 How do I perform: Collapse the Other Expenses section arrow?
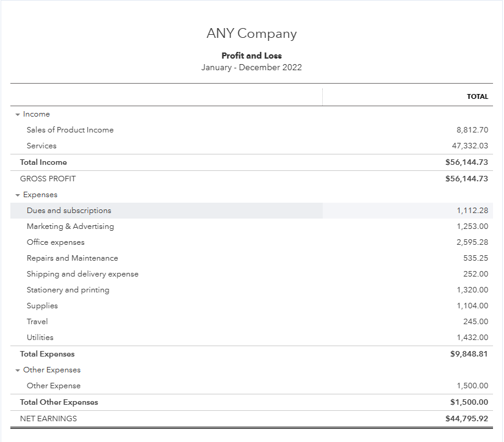click(18, 371)
